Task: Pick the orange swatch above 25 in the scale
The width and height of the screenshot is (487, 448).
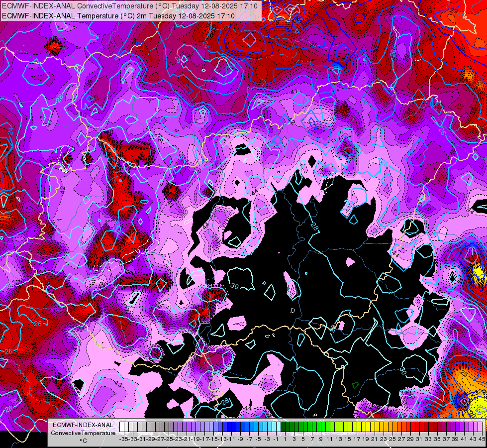Action: pyautogui.click(x=390, y=427)
